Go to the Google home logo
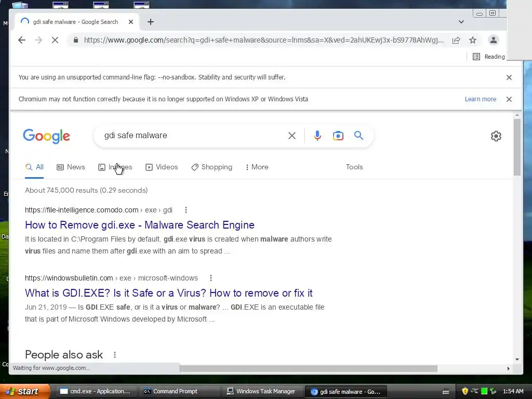The height and width of the screenshot is (399, 532). pyautogui.click(x=46, y=136)
